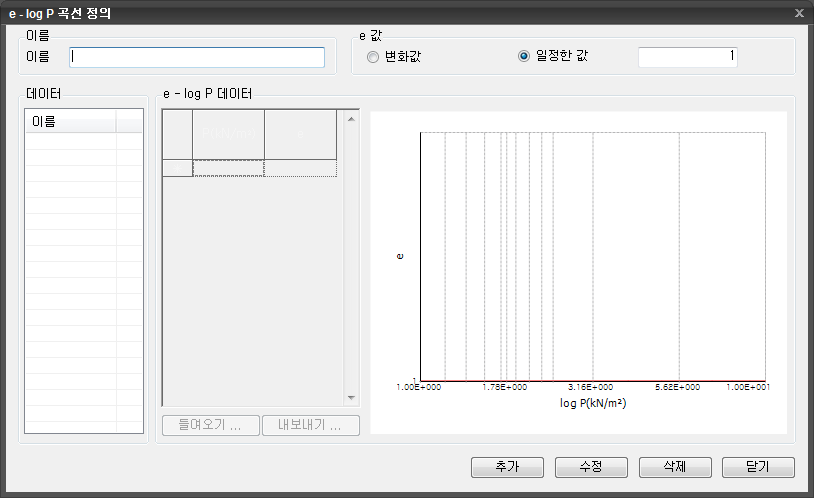Screen dimensions: 814x499
Task: Click the red curve line in graph
Action: pyautogui.click(x=592, y=381)
